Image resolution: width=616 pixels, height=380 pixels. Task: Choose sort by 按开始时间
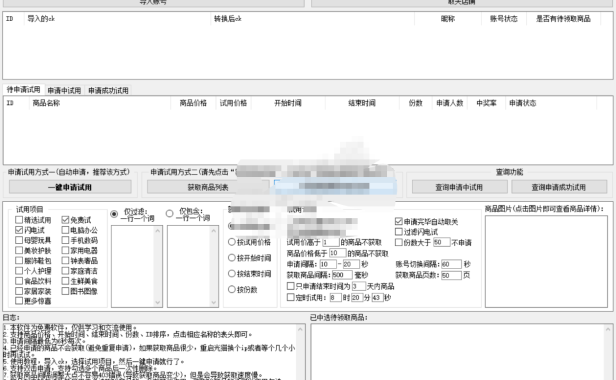click(232, 258)
